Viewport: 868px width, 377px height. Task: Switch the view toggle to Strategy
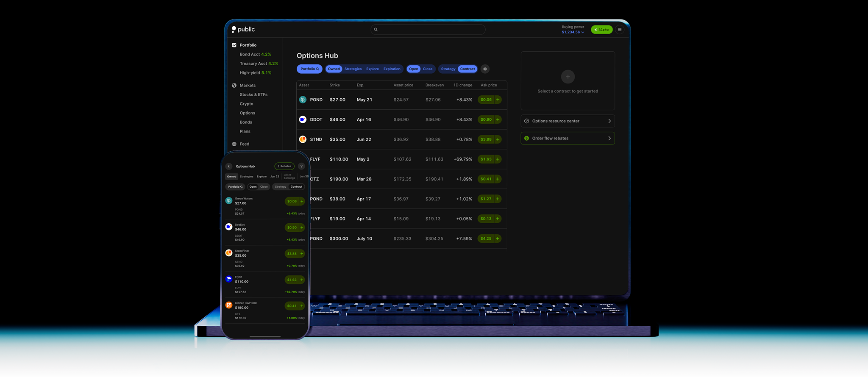448,69
